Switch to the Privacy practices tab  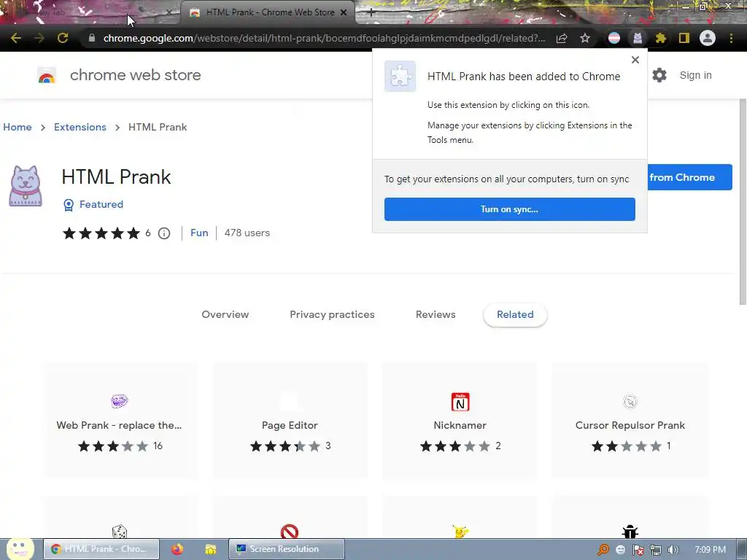point(332,314)
